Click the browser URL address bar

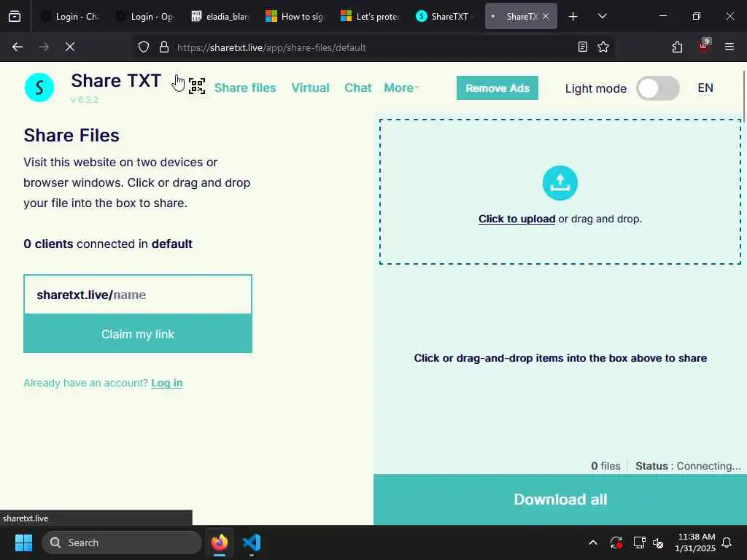(x=374, y=47)
